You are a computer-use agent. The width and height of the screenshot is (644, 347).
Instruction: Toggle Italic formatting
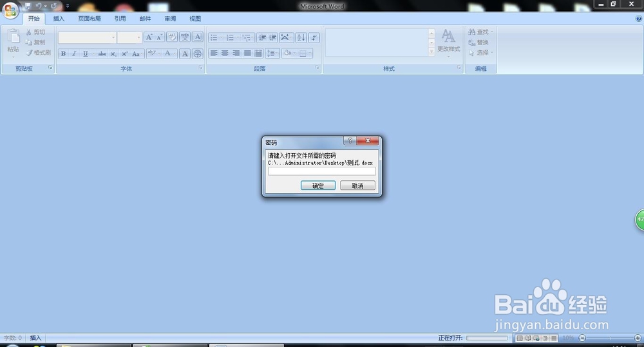pos(74,54)
